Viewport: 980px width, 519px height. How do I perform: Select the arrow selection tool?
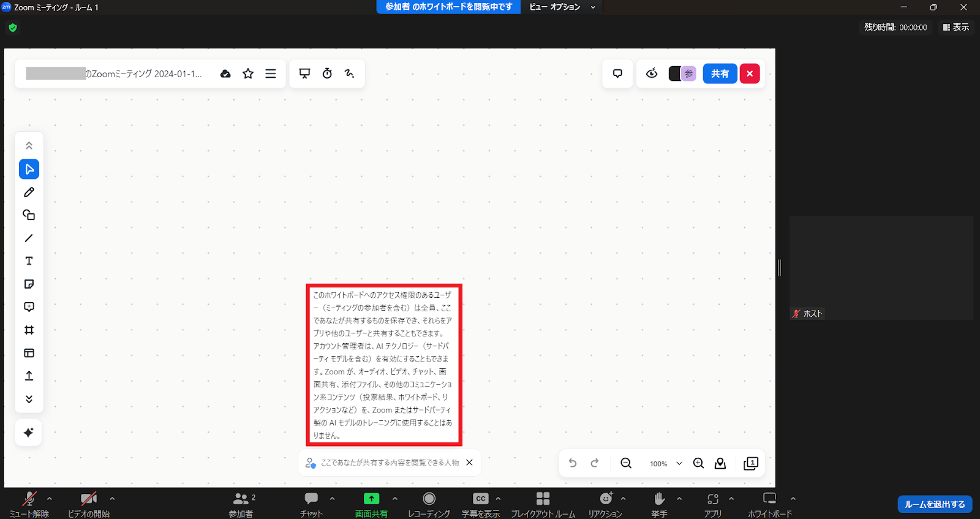tap(29, 169)
